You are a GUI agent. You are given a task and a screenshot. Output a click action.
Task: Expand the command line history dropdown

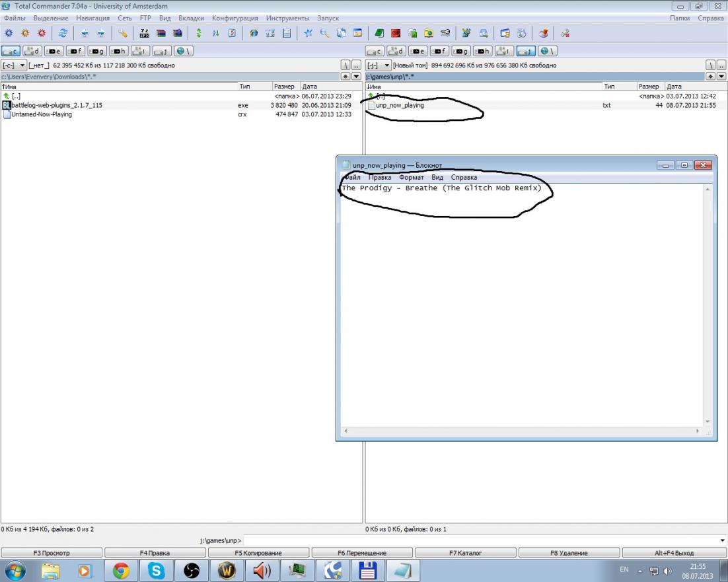(x=721, y=540)
